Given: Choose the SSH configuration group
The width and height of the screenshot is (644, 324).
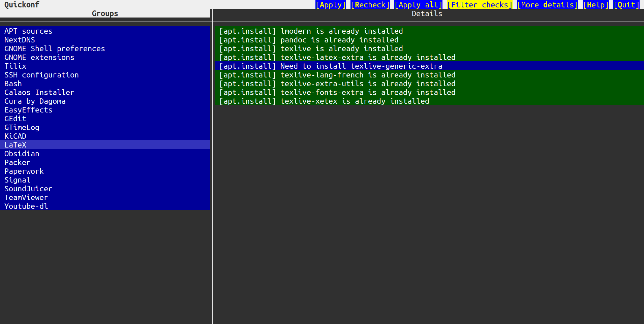Looking at the screenshot, I should coord(41,75).
